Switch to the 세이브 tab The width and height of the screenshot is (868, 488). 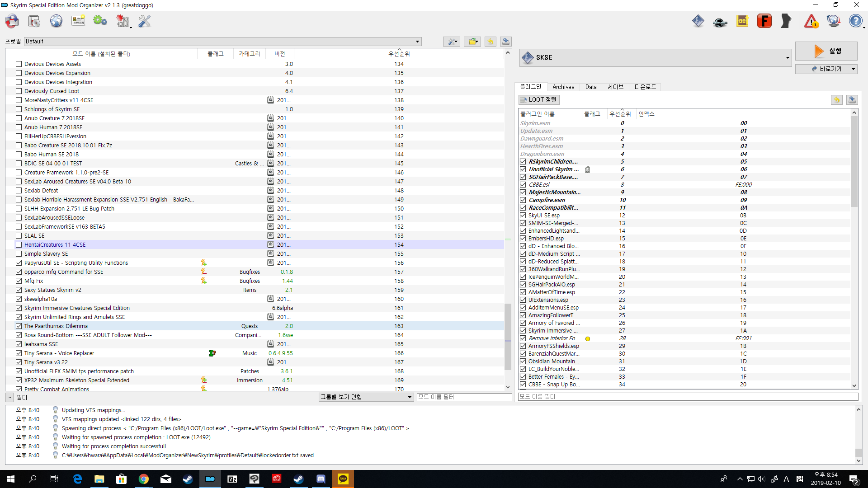[615, 87]
